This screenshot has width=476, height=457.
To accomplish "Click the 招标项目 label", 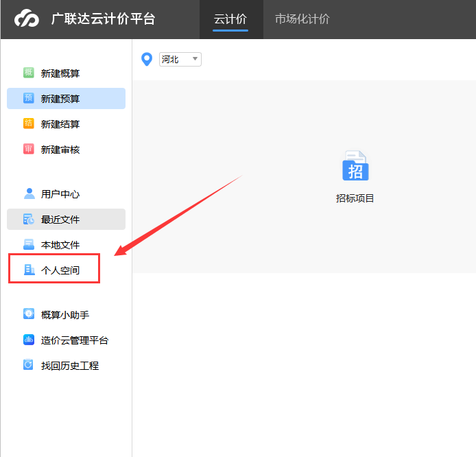I will [x=355, y=198].
